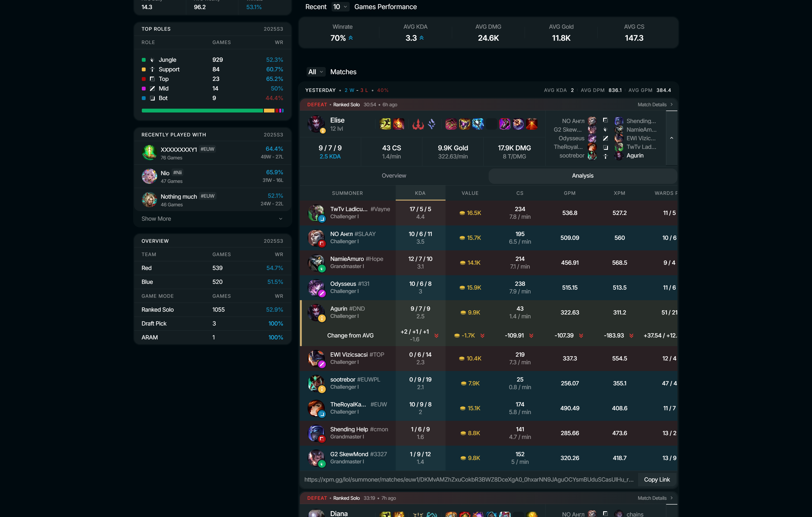Open the All matches filter dropdown
This screenshot has width=812, height=517.
click(316, 72)
